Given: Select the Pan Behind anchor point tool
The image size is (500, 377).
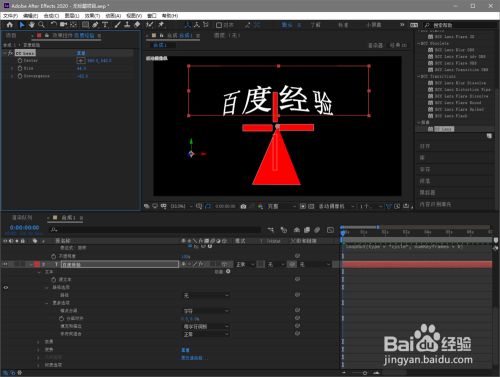Looking at the screenshot, I should tap(74, 25).
